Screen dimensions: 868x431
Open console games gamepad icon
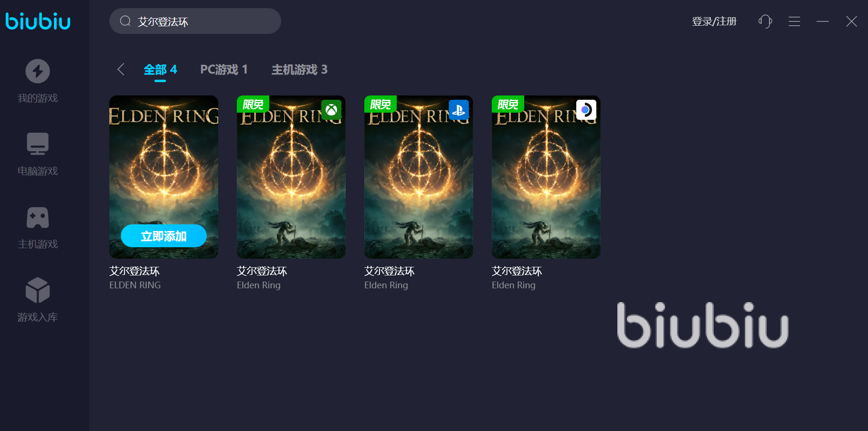(38, 217)
